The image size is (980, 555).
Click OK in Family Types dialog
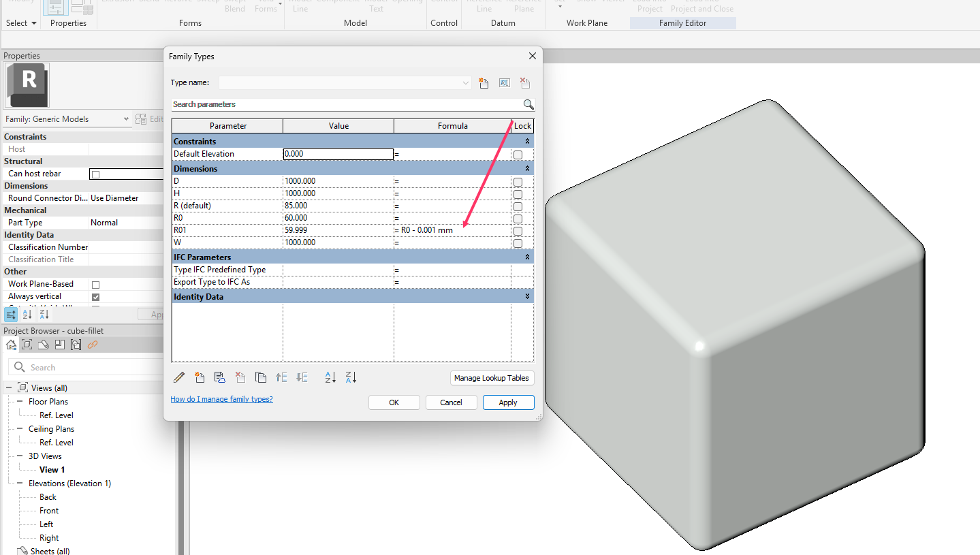394,402
